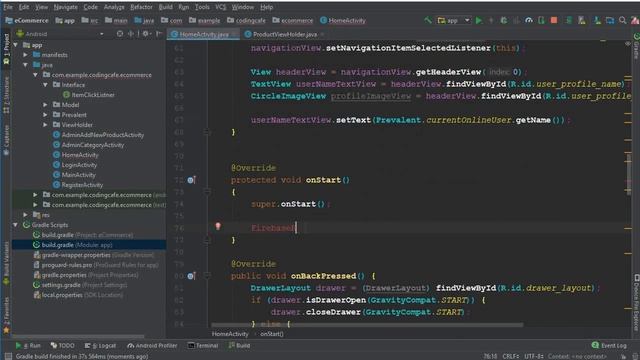Image resolution: width=640 pixels, height=360 pixels.
Task: Run the app with green play button
Action: coord(479,20)
